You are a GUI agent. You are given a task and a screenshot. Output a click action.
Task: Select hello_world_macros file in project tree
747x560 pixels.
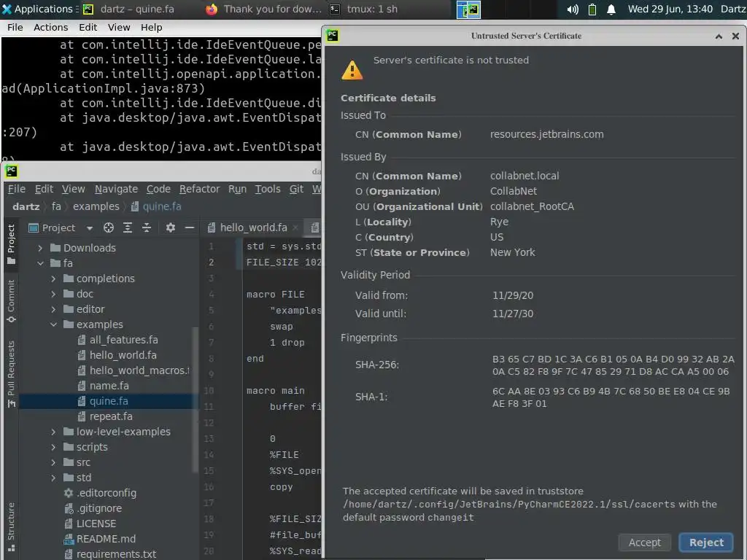pyautogui.click(x=133, y=370)
